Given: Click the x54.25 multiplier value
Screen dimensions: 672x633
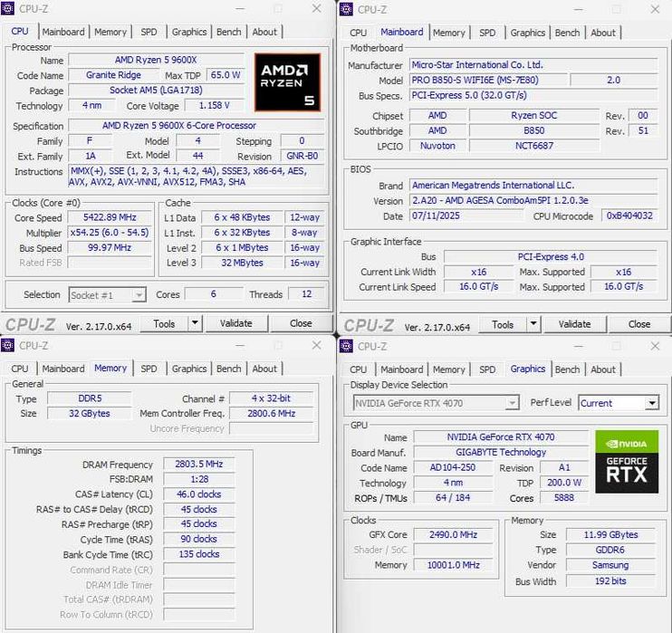Looking at the screenshot, I should (110, 233).
